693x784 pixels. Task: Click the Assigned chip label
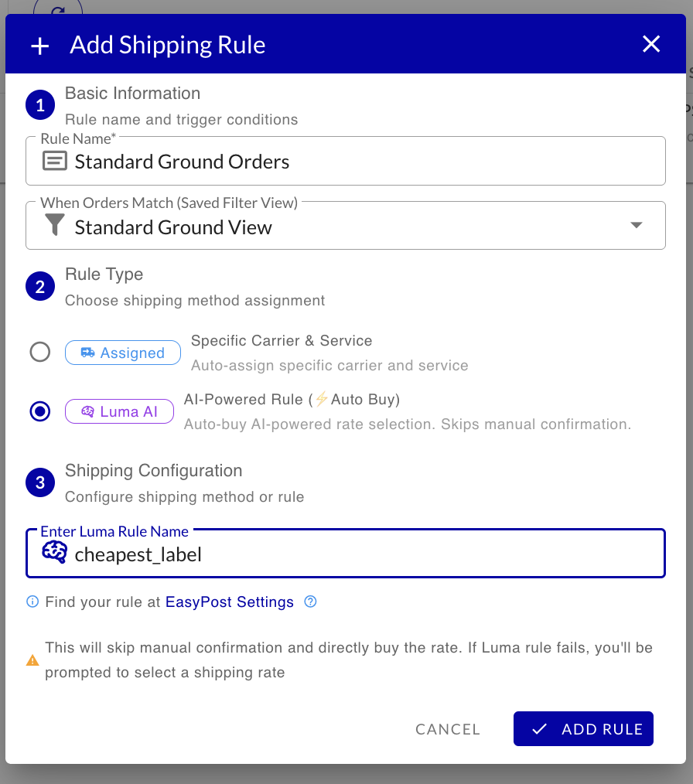[x=123, y=353]
